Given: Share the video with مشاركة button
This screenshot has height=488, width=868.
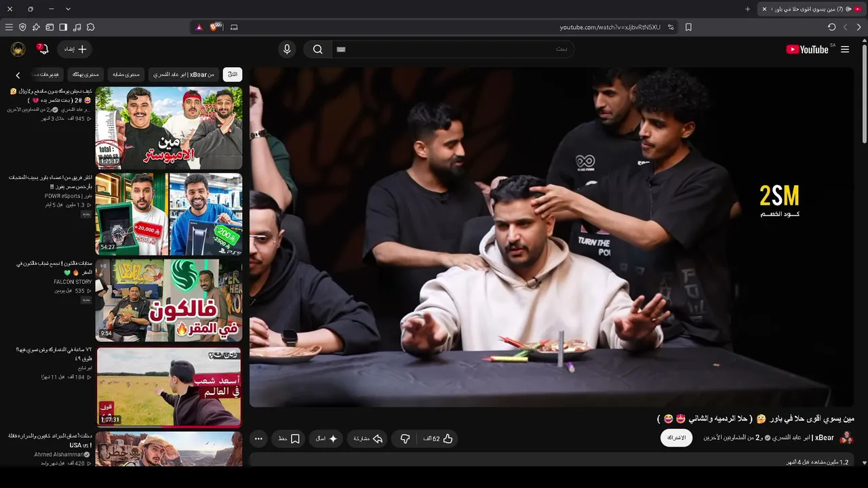Looking at the screenshot, I should coord(368,439).
